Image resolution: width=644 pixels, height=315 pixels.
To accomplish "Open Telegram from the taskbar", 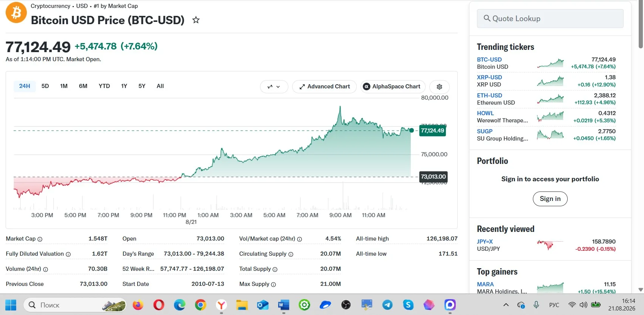I will tap(387, 305).
